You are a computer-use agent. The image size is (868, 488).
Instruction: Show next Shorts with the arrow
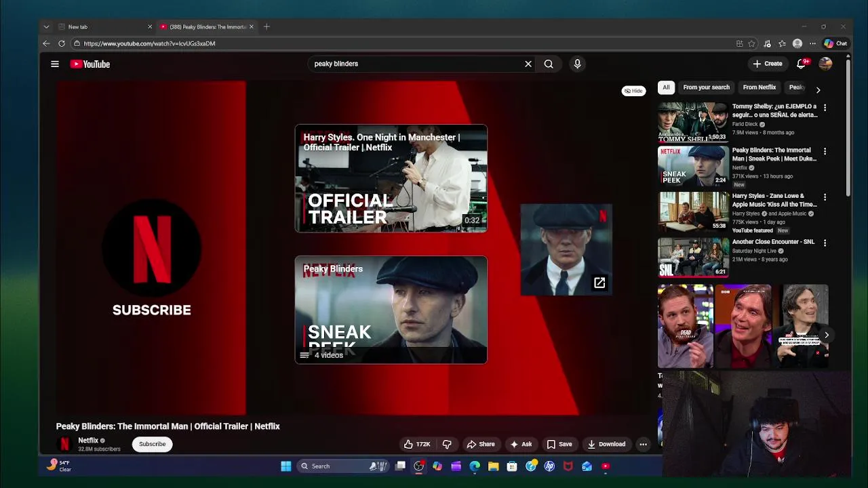click(826, 335)
